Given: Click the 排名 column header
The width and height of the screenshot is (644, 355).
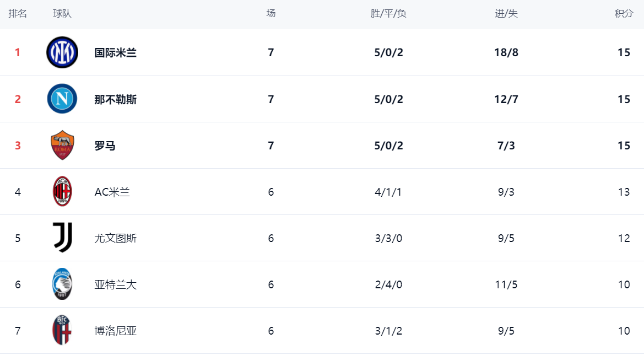Looking at the screenshot, I should coord(18,14).
